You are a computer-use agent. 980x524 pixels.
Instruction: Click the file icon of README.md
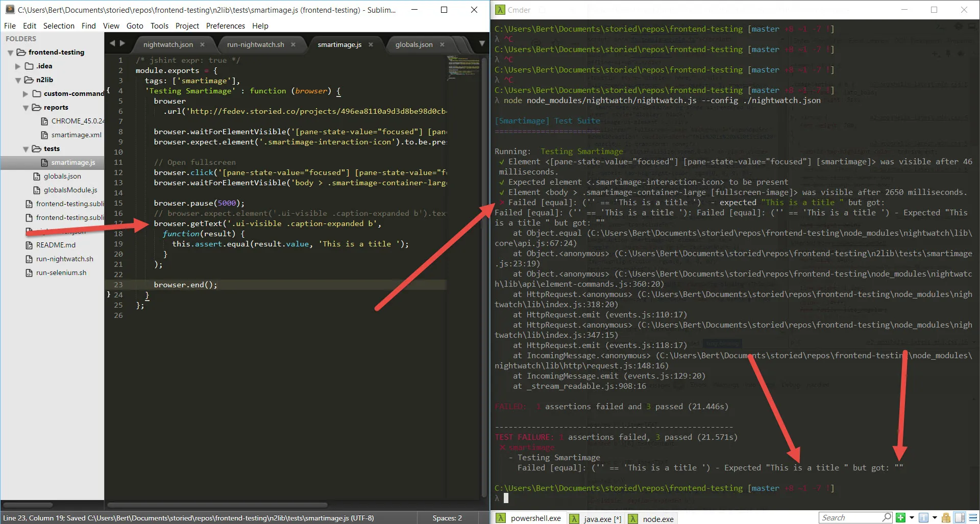29,245
